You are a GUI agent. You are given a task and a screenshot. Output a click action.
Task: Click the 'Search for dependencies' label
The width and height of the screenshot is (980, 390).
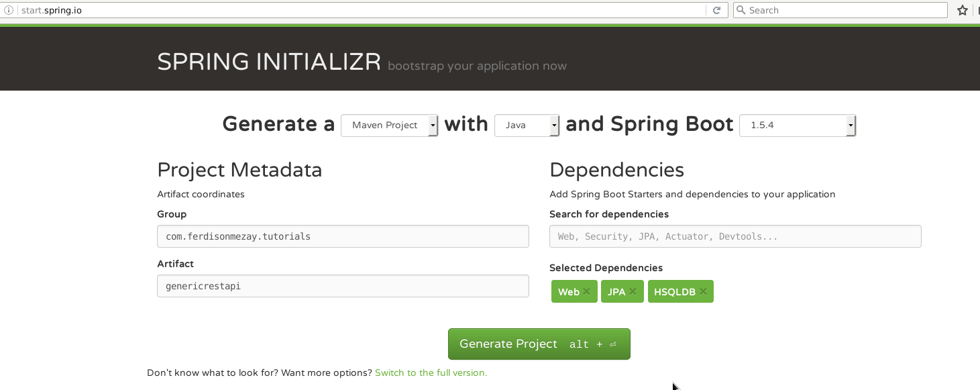tap(609, 214)
